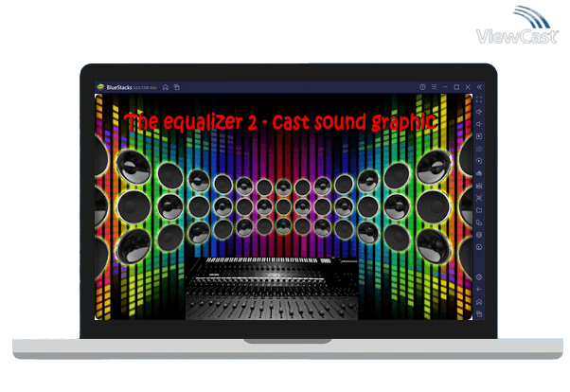The height and width of the screenshot is (392, 570).
Task: Decrease volume using the lower speaker icon
Action: point(479,124)
